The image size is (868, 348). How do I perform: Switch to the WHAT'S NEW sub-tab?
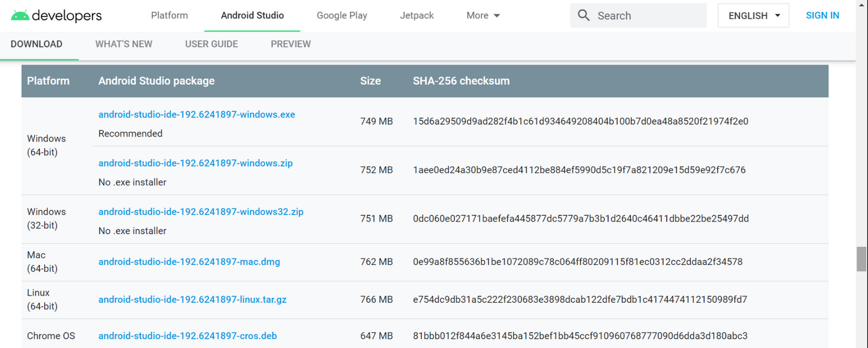(x=124, y=44)
